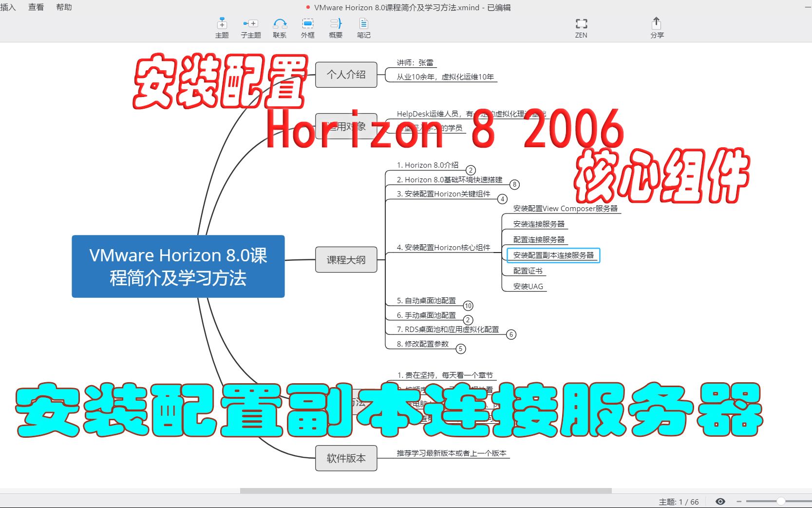Select 安装配置View Composer服务器 subtopic
The image size is (812, 508).
coord(565,208)
